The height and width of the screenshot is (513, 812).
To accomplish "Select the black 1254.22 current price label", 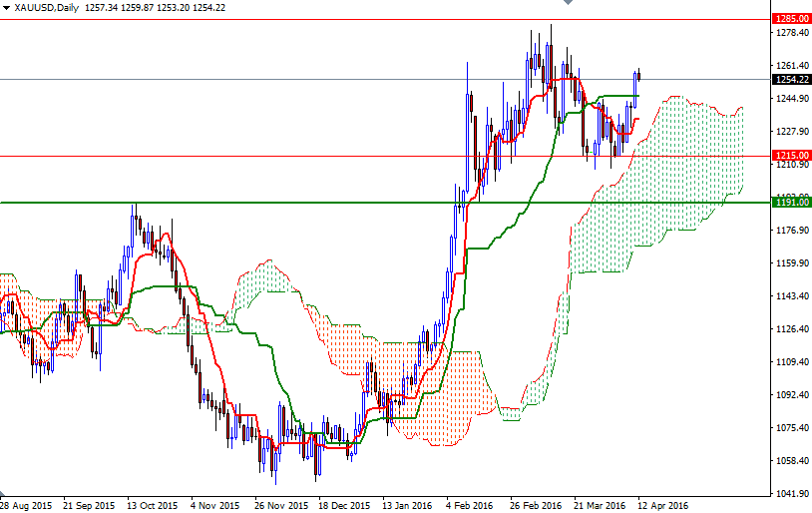I will point(791,79).
